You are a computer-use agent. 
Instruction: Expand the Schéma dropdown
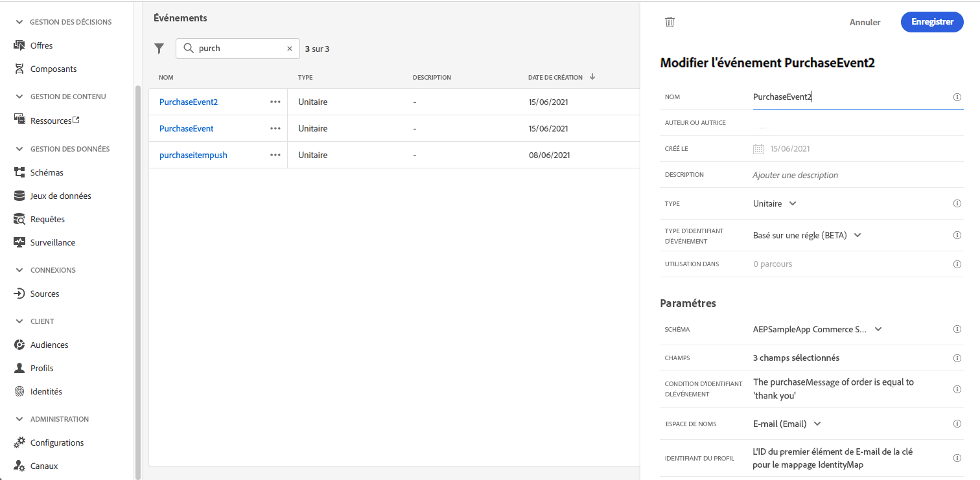point(817,329)
